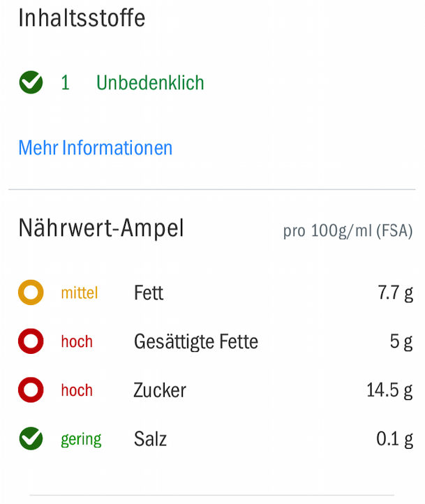Select the hoch label for Zucker
The height and width of the screenshot is (504, 425).
click(x=77, y=390)
